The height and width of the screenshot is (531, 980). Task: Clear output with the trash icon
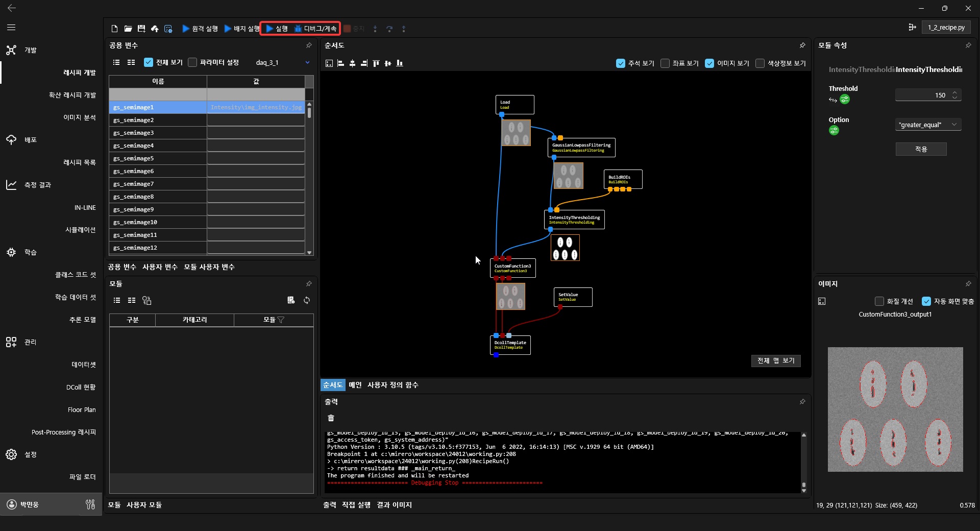pyautogui.click(x=331, y=418)
